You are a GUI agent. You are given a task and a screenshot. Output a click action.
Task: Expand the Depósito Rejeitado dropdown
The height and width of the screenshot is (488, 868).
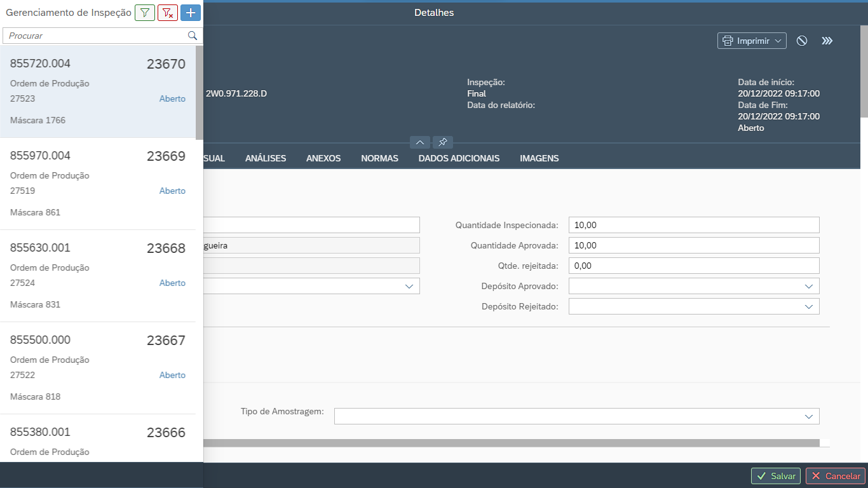808,307
